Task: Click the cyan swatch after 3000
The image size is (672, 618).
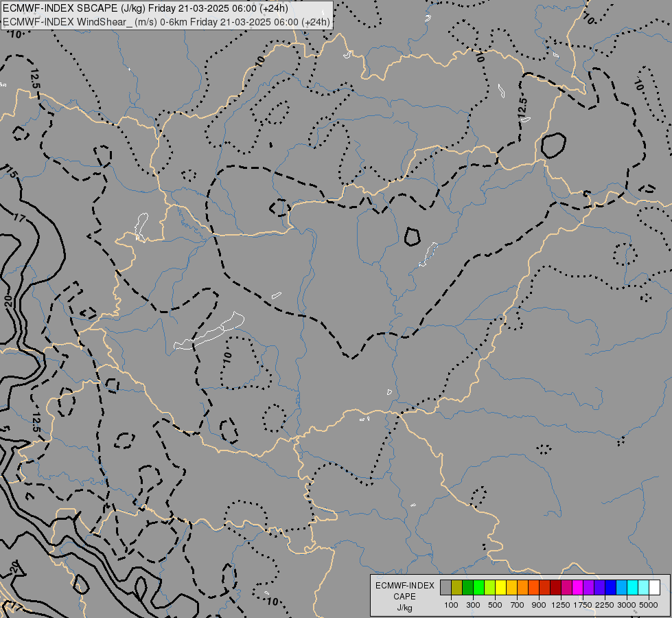Action: 633,587
